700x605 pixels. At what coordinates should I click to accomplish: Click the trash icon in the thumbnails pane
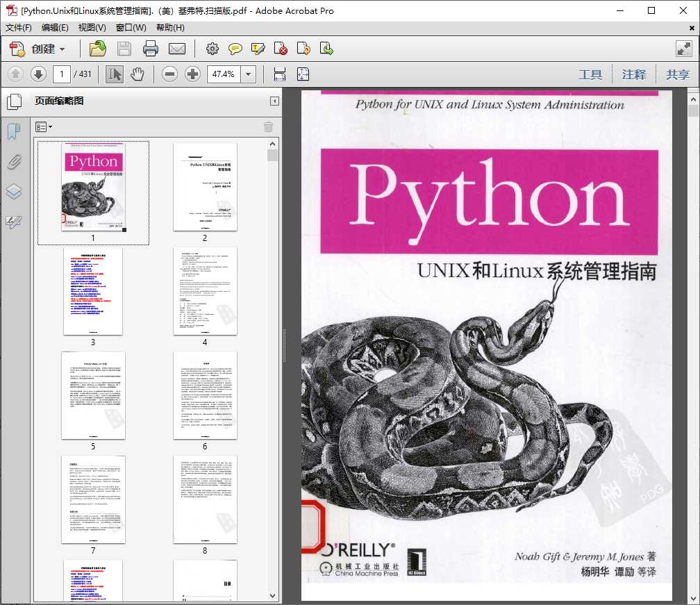(268, 127)
